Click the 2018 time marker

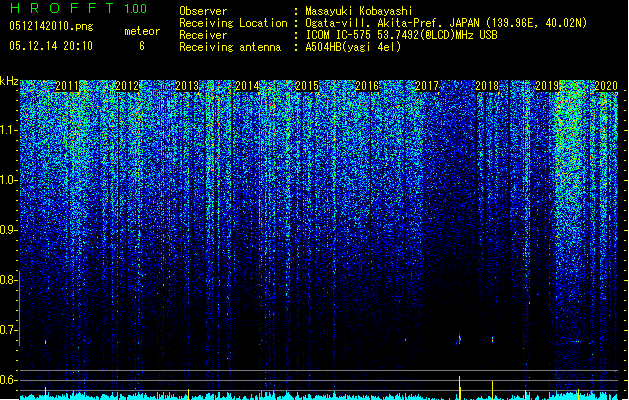click(487, 86)
